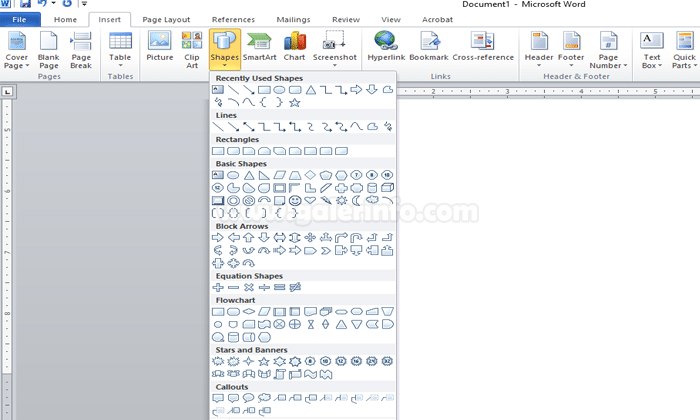Screen dimensions: 700x420
Task: Choose the Vertical Scroll banner shape
Action: tap(279, 374)
